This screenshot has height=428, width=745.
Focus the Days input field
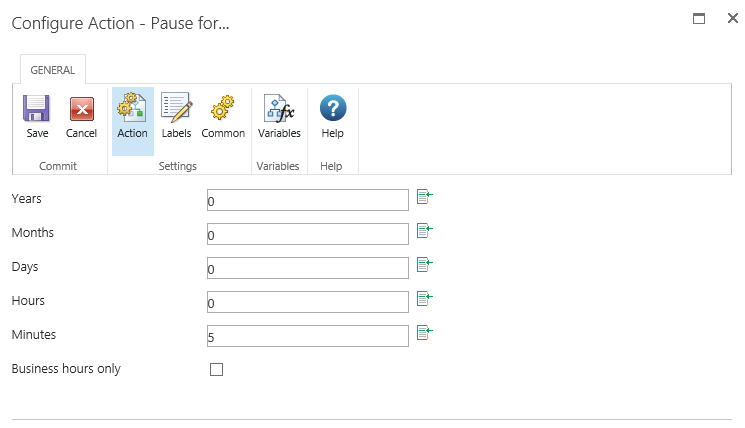click(x=308, y=269)
